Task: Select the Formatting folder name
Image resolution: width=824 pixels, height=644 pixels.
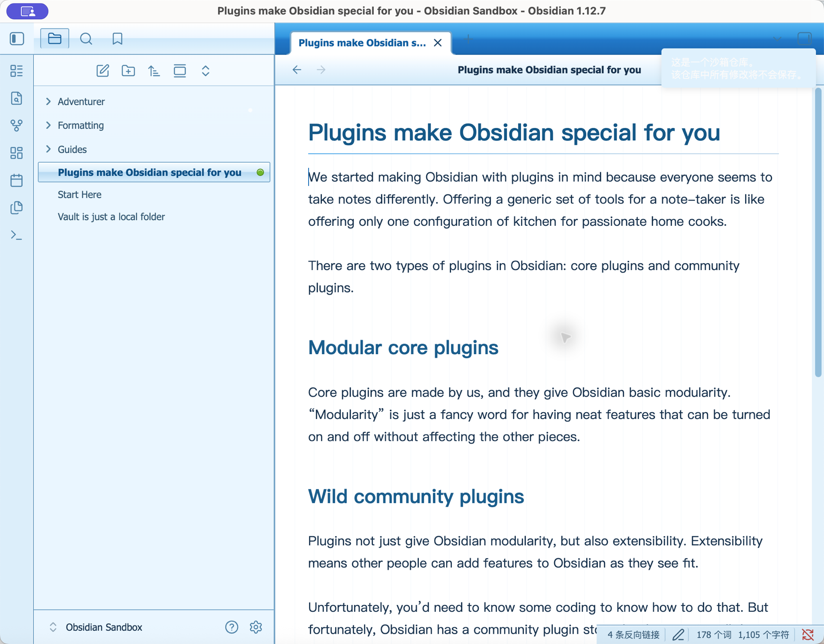Action: pyautogui.click(x=81, y=125)
